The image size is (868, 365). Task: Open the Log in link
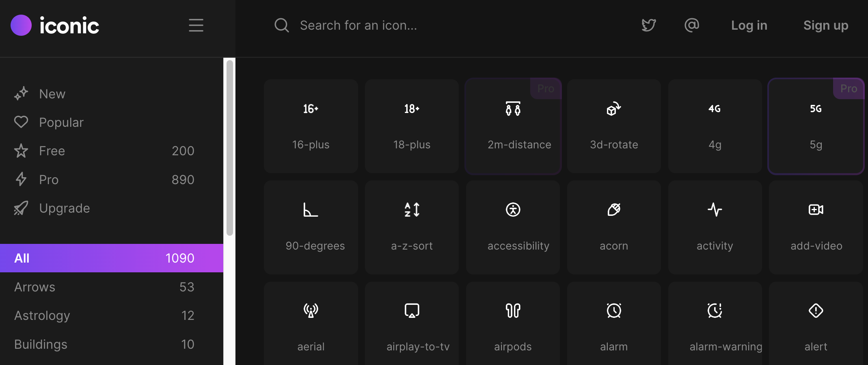(749, 25)
